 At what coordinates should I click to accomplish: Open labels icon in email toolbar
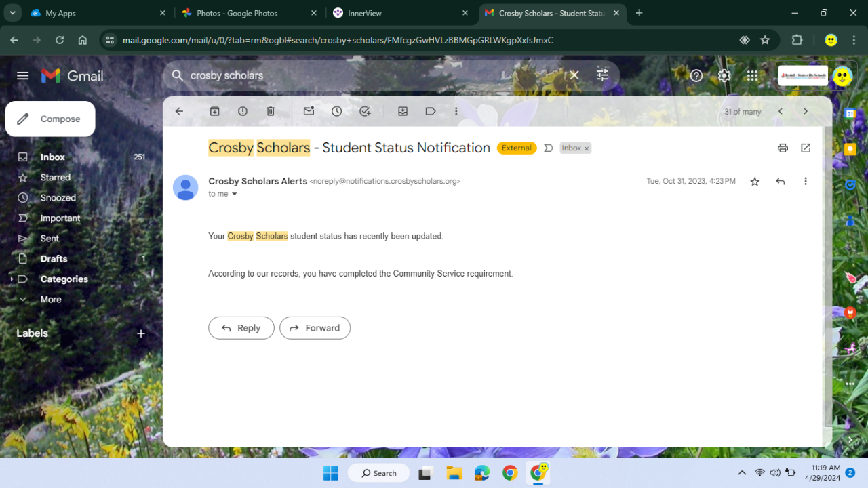tap(431, 111)
